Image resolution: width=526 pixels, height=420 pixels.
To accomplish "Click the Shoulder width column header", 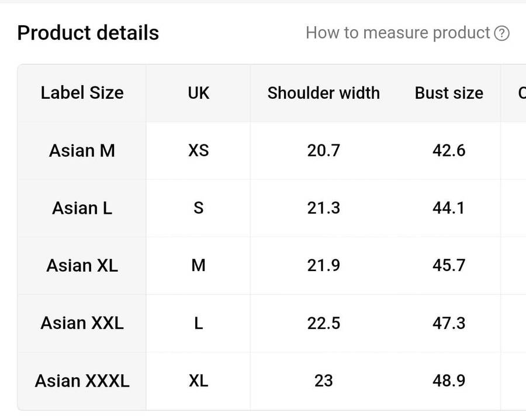I will pyautogui.click(x=323, y=93).
